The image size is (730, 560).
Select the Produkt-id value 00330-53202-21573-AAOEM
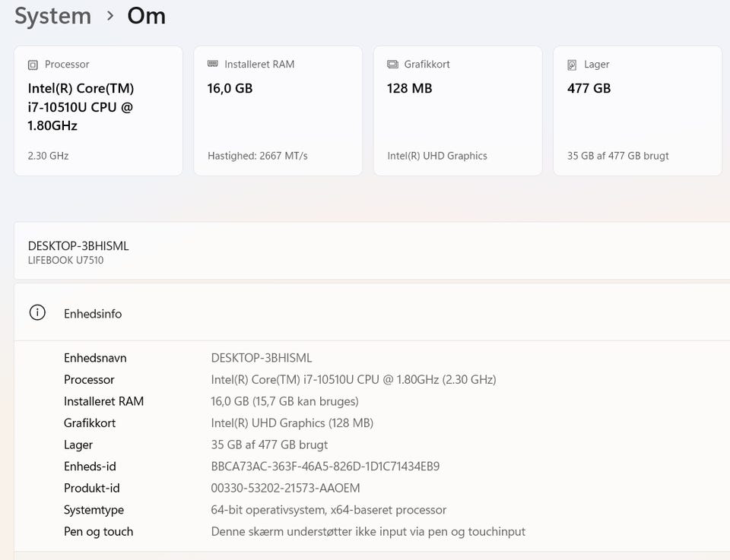click(285, 489)
